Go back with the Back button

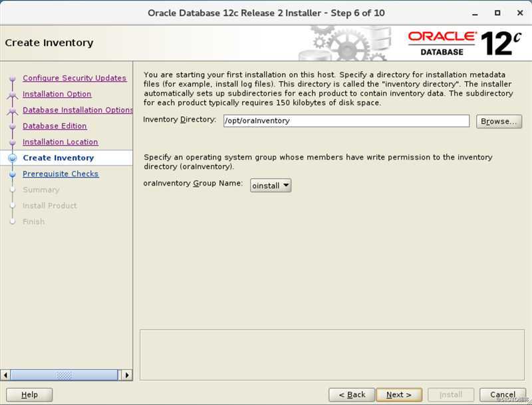click(352, 394)
